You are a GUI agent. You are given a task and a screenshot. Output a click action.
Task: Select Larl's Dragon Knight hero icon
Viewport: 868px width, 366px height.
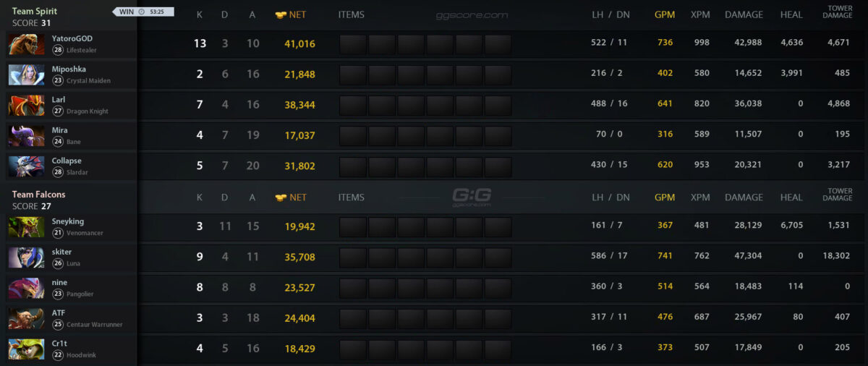click(x=27, y=105)
